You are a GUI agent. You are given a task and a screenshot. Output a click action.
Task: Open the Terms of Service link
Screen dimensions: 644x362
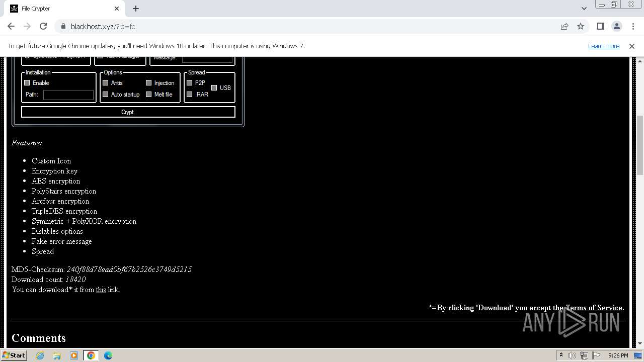594,308
